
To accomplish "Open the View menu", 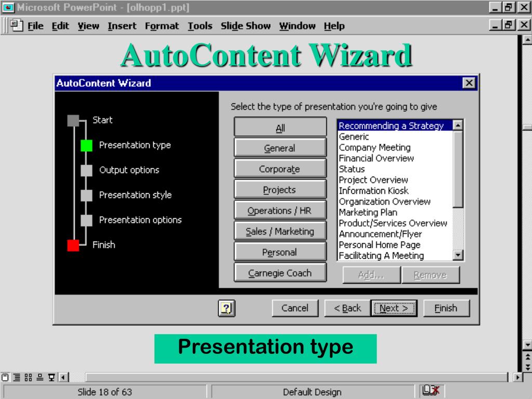I will click(88, 26).
